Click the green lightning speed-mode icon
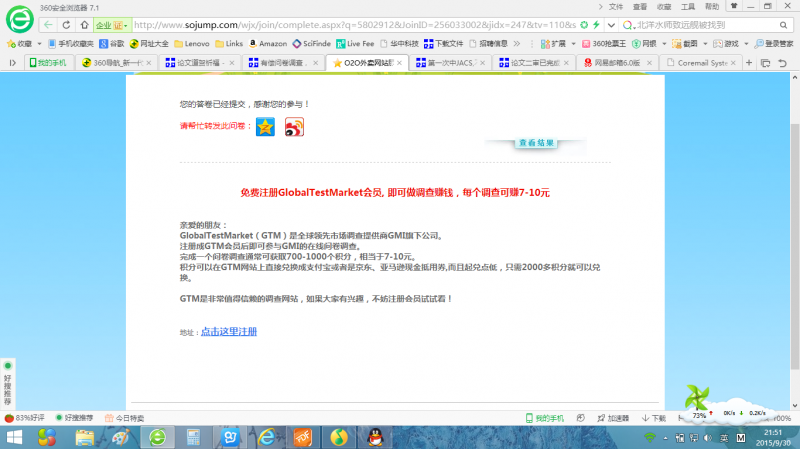The width and height of the screenshot is (800, 449). pyautogui.click(x=596, y=24)
